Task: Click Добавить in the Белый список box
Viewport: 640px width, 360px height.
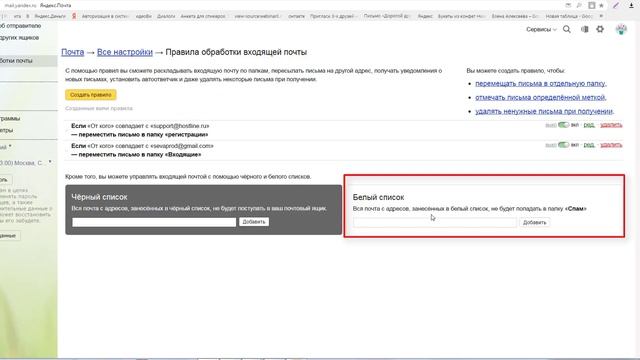Action: click(x=534, y=222)
